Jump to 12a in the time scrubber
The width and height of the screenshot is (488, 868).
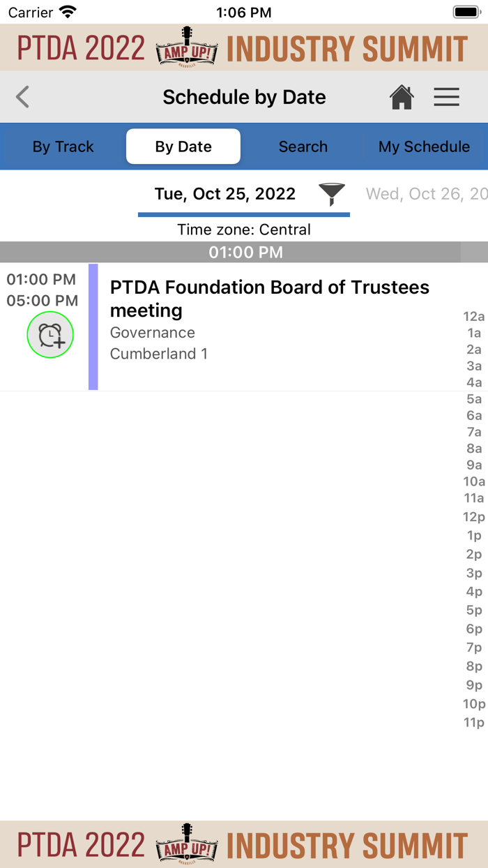(473, 316)
